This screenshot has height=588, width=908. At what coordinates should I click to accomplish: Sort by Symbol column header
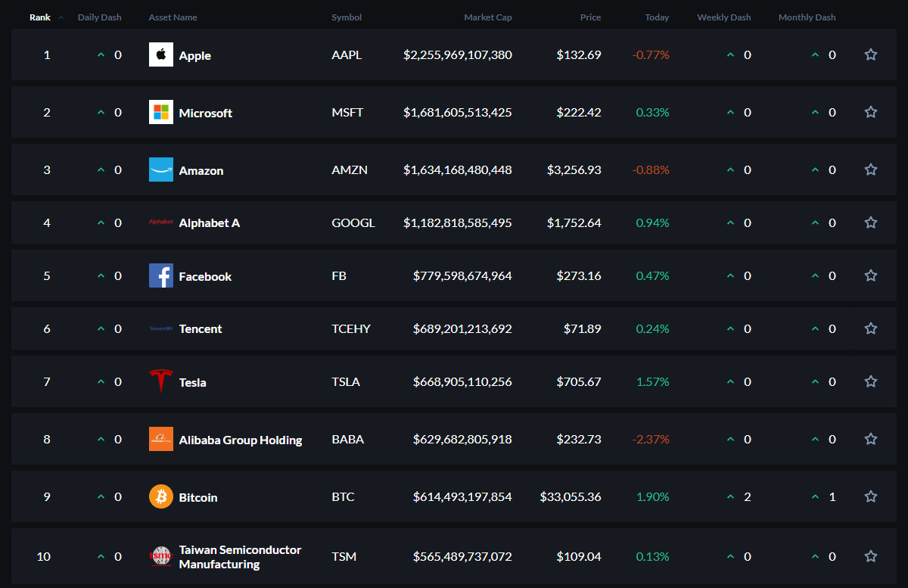tap(347, 17)
